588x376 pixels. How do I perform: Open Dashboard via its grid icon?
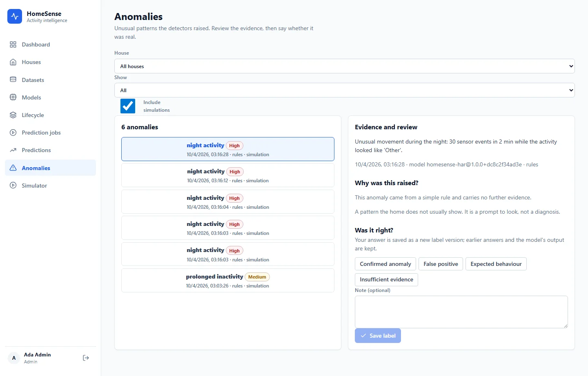click(13, 44)
